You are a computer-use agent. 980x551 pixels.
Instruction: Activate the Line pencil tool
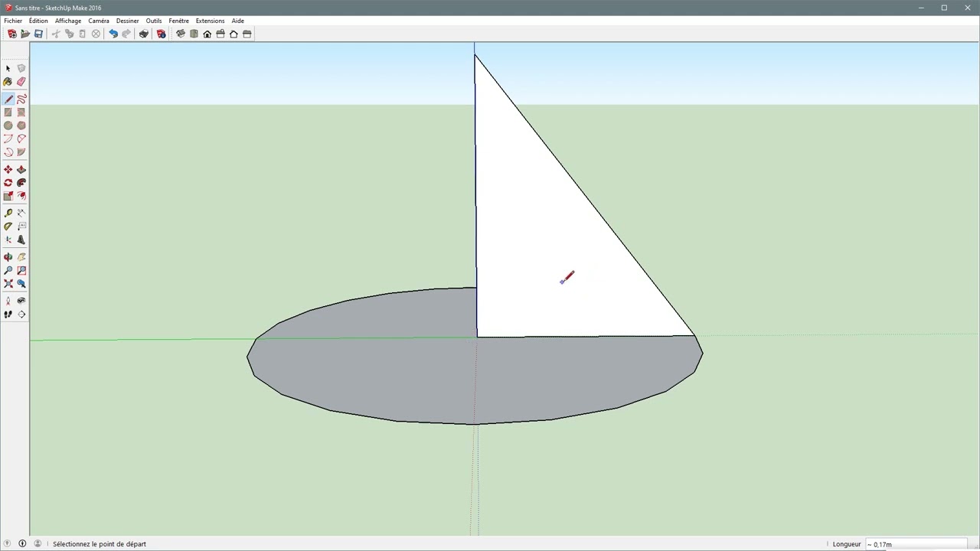pyautogui.click(x=8, y=99)
